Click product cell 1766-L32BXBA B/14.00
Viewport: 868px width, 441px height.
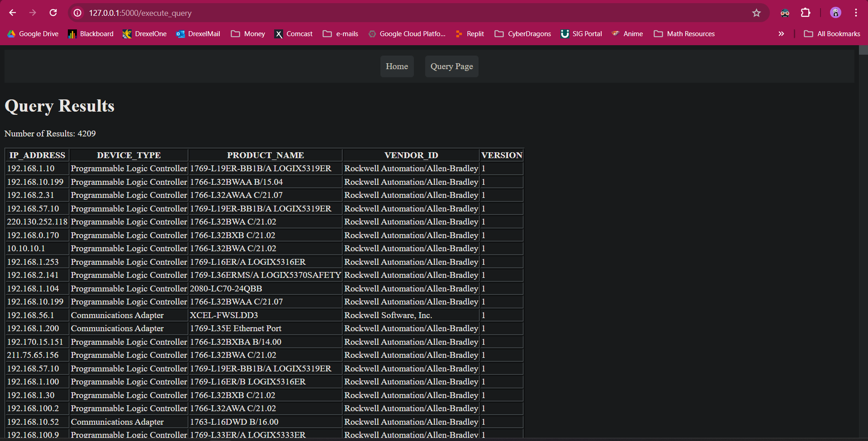[x=266, y=342]
